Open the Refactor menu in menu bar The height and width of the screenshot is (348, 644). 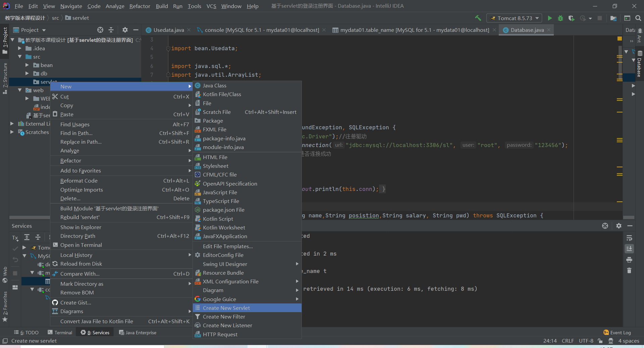(x=140, y=6)
